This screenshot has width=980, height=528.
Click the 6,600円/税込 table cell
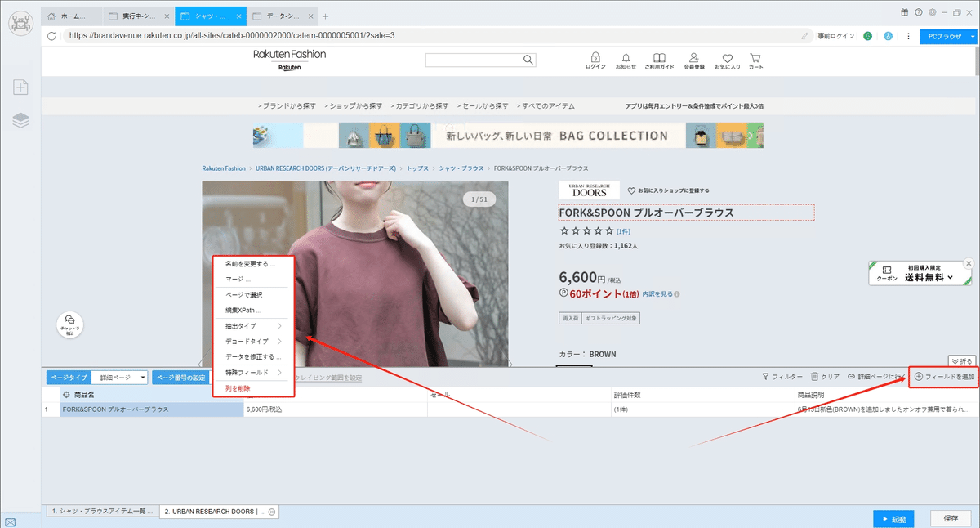pyautogui.click(x=335, y=409)
